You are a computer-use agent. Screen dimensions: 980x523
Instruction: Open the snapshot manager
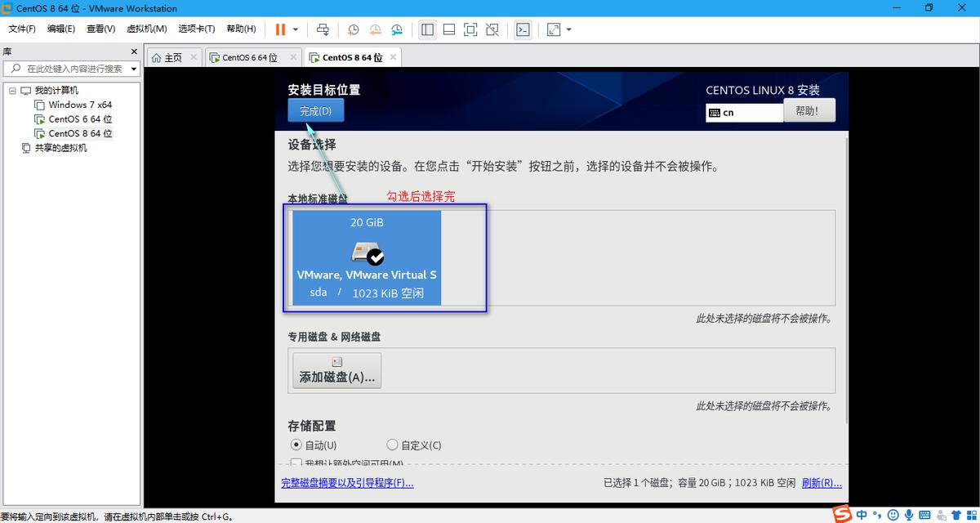point(397,29)
